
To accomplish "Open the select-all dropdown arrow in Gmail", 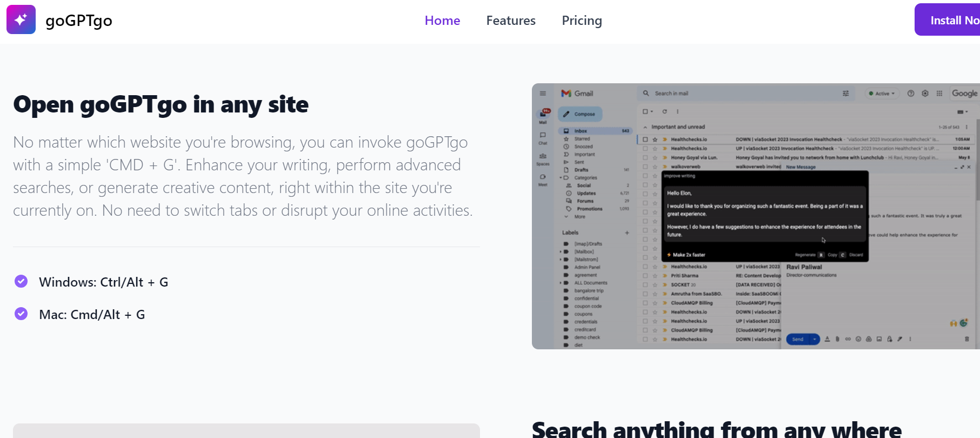I will point(652,111).
